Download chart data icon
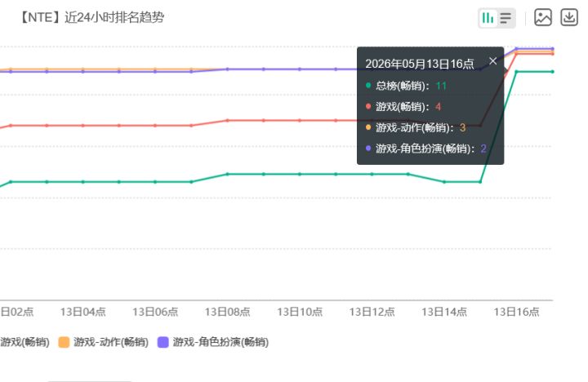 pos(569,17)
